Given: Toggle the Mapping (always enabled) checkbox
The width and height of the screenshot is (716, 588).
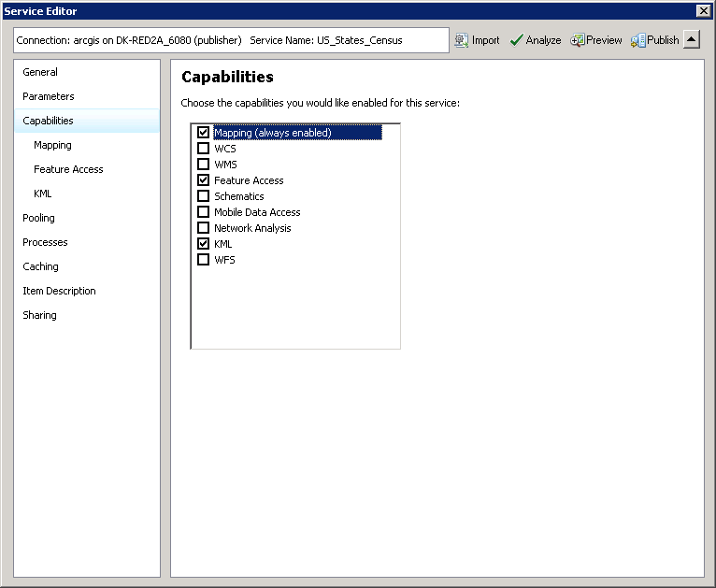Looking at the screenshot, I should pos(203,133).
